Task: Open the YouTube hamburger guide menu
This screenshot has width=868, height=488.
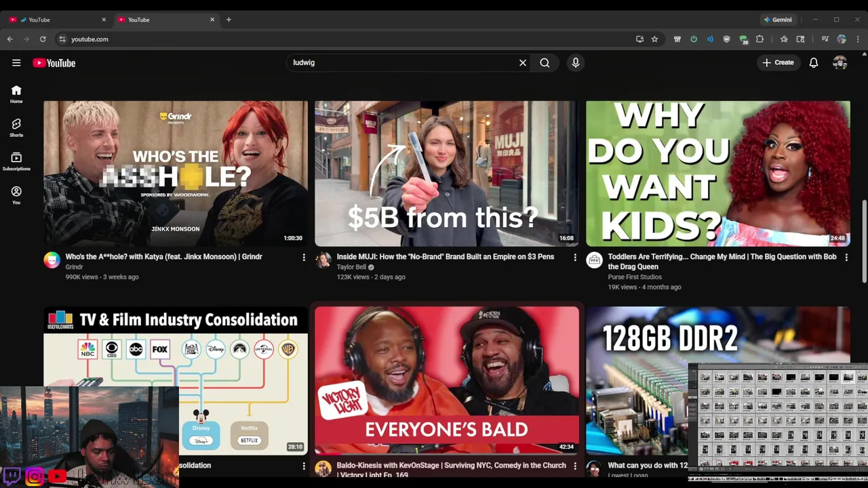Action: pyautogui.click(x=16, y=63)
